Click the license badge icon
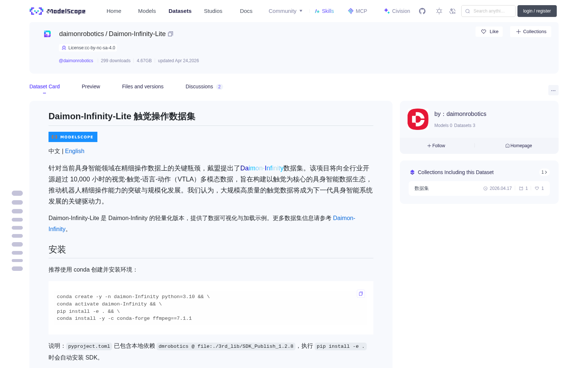588x368 pixels. click(64, 48)
